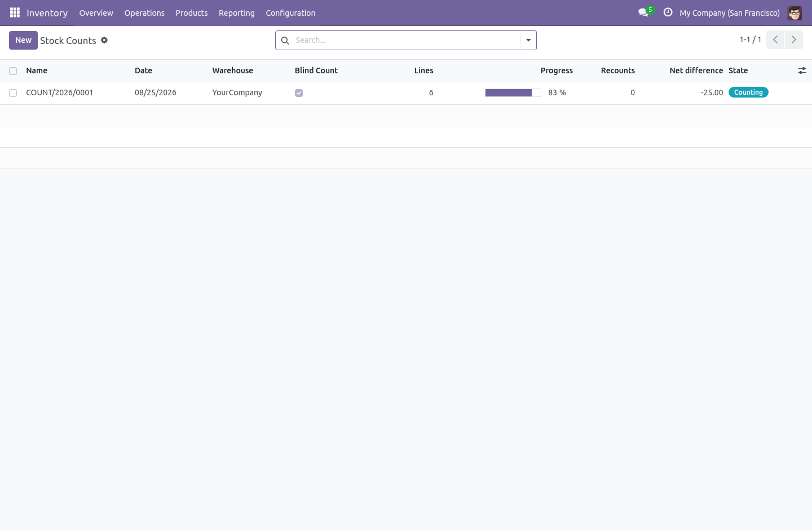Open the Products menu
Viewport: 812px width, 530px height.
click(192, 12)
